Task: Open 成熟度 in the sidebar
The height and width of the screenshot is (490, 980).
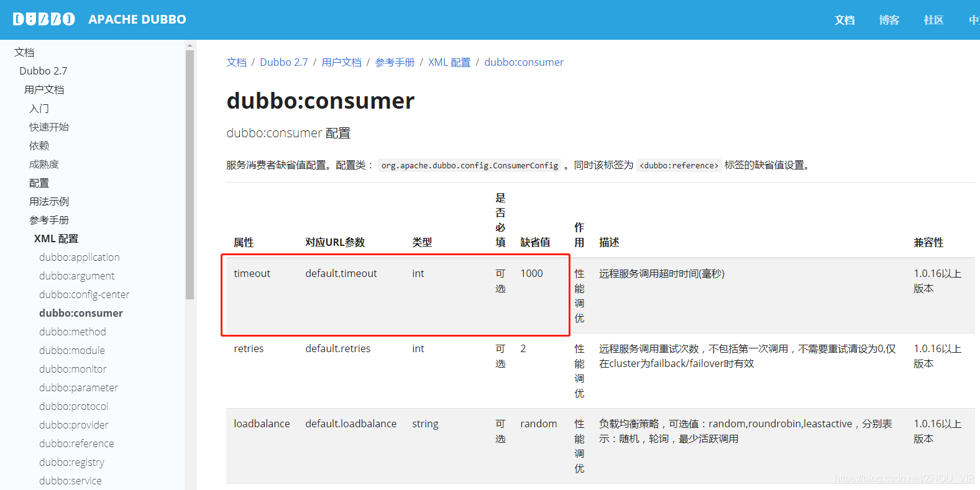Action: coord(44,164)
